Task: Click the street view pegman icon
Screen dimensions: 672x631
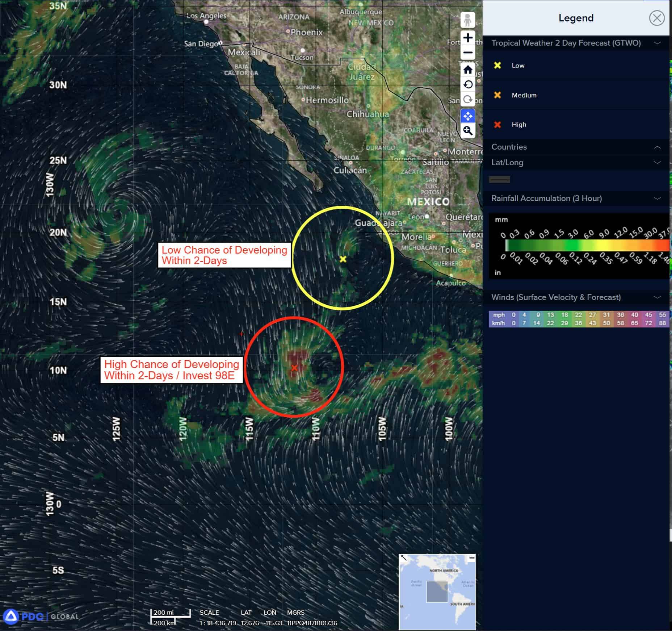Action: [467, 20]
